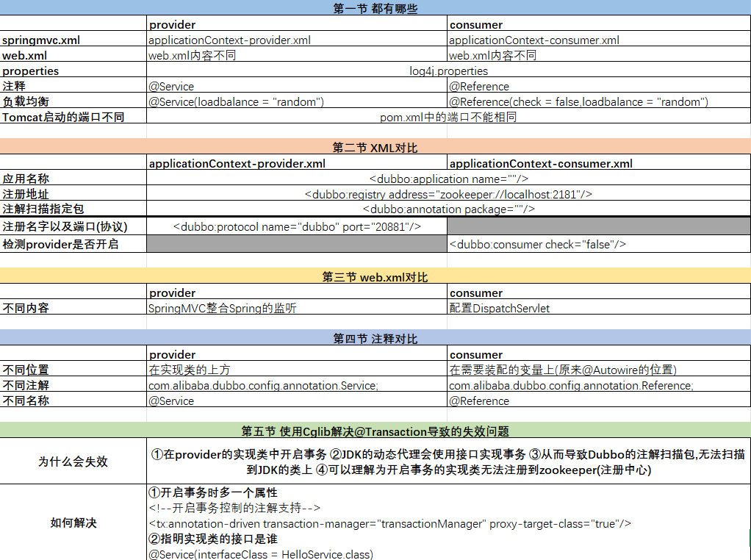
Task: Select the dubbo:annotation package cell
Action: (x=448, y=209)
